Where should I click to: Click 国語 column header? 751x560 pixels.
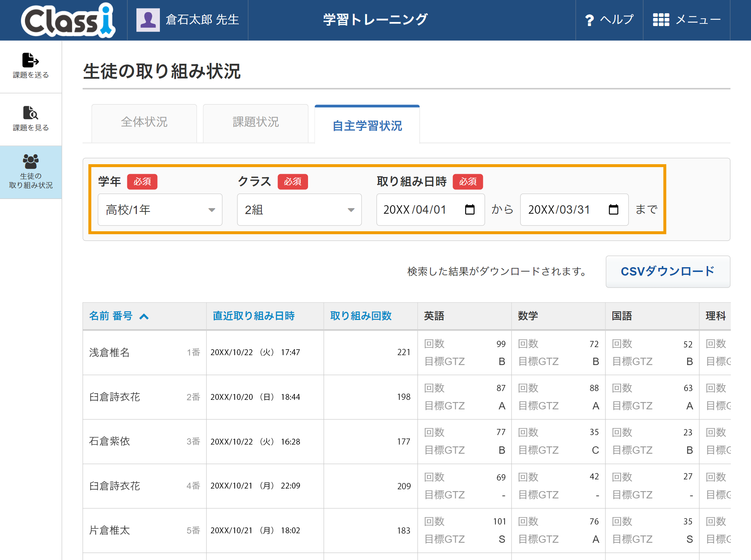pyautogui.click(x=622, y=316)
